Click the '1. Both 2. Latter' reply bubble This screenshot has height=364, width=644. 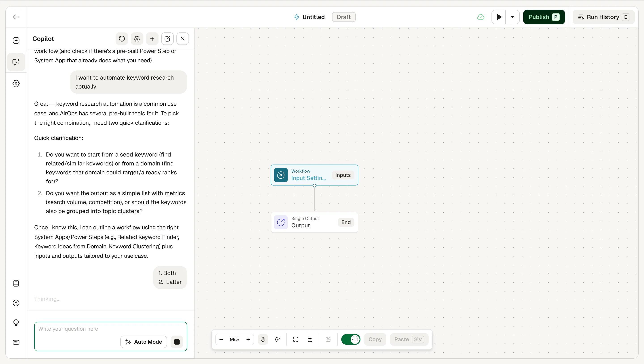[170, 277]
